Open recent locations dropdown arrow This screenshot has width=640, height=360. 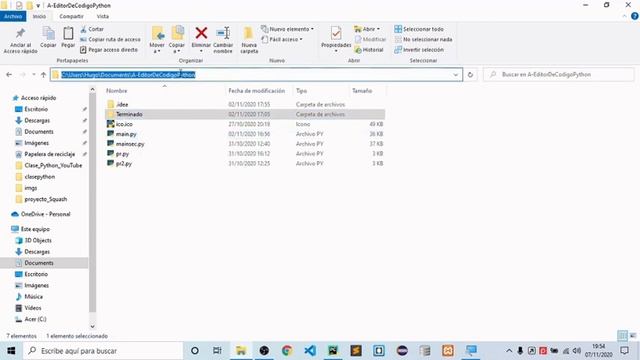(x=33, y=75)
